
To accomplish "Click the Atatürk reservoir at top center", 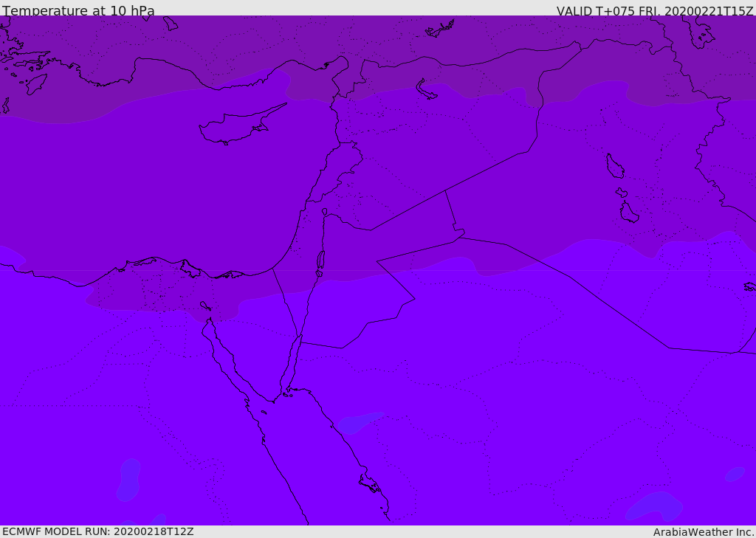I will click(440, 30).
